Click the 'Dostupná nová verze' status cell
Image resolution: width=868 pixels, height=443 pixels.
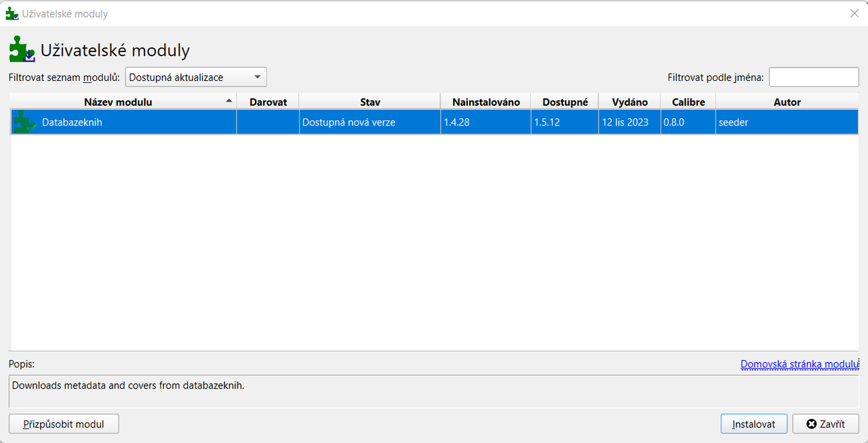coord(370,123)
